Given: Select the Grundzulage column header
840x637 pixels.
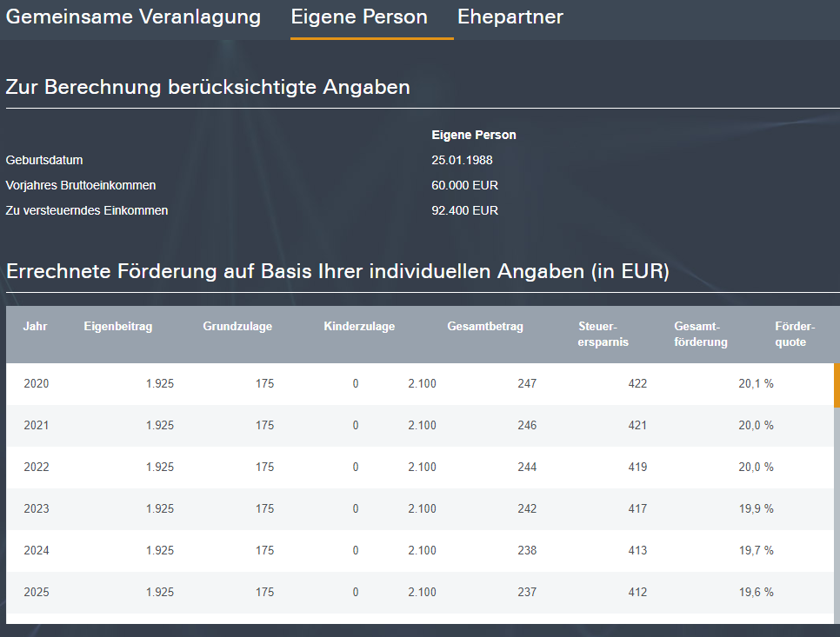Looking at the screenshot, I should [x=237, y=327].
